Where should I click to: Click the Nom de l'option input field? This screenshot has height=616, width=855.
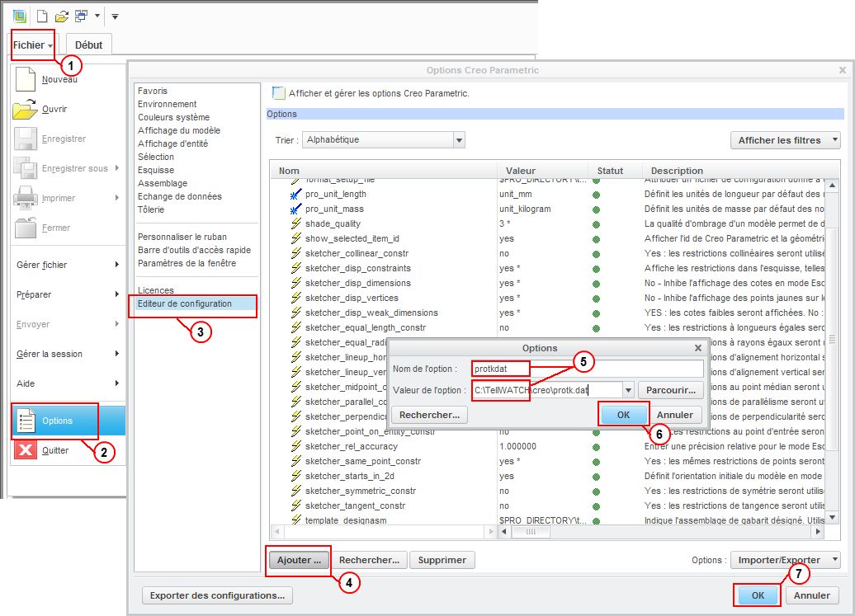point(588,369)
